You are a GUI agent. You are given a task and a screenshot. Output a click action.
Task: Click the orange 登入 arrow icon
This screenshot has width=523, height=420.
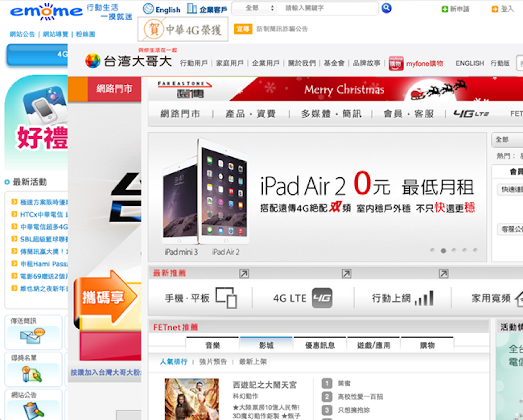(x=495, y=9)
